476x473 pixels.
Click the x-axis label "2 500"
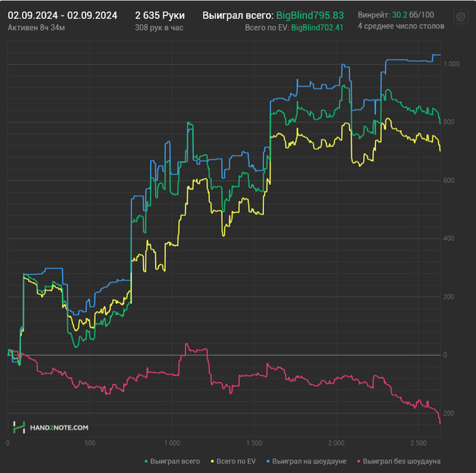418,443
